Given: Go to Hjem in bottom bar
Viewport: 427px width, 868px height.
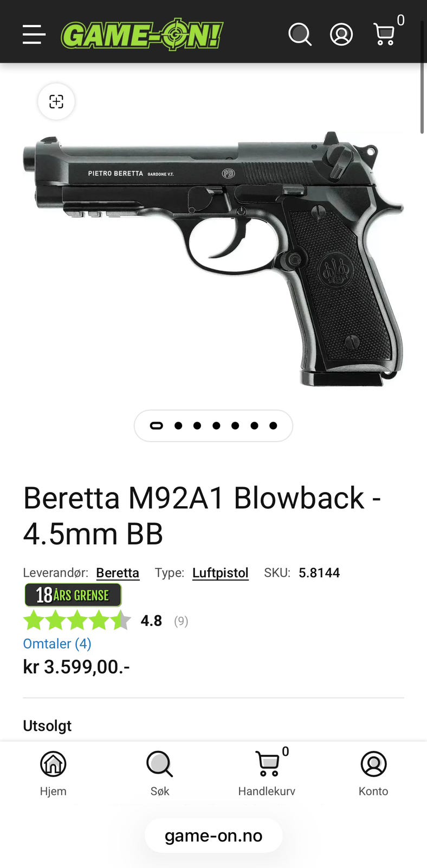Looking at the screenshot, I should coord(53,774).
